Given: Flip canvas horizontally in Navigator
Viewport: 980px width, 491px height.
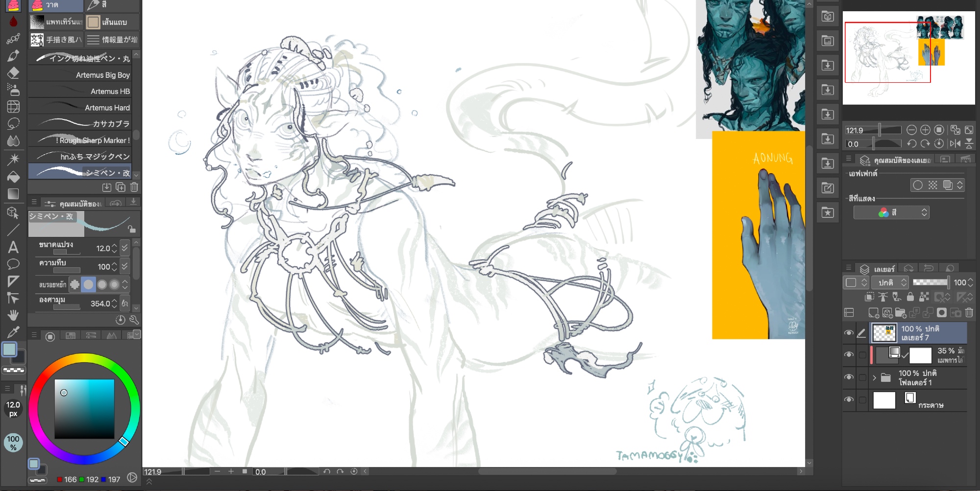Looking at the screenshot, I should (955, 144).
